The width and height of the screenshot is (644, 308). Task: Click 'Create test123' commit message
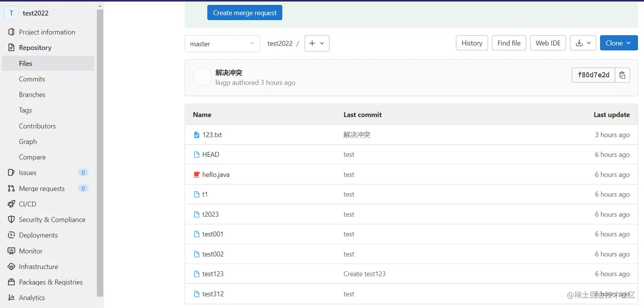(365, 274)
